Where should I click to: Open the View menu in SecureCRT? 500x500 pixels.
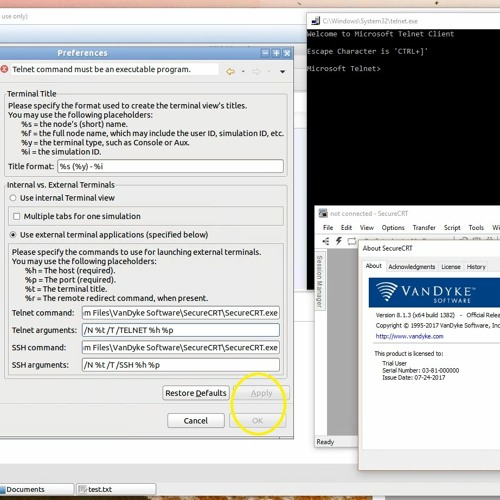point(367,228)
